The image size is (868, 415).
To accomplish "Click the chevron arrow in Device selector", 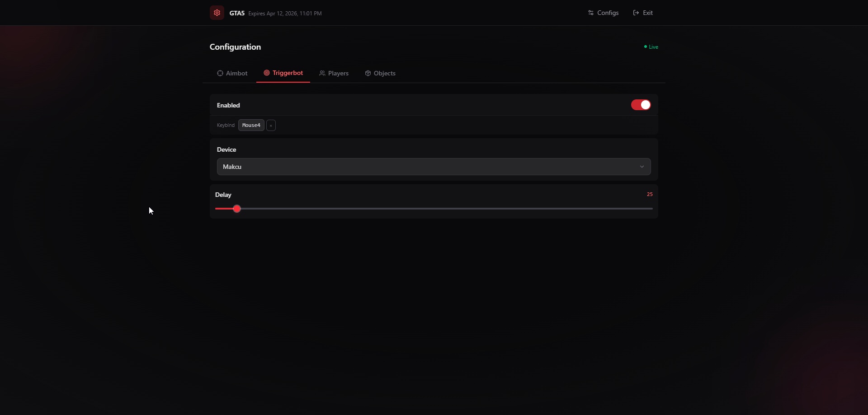I will point(642,167).
